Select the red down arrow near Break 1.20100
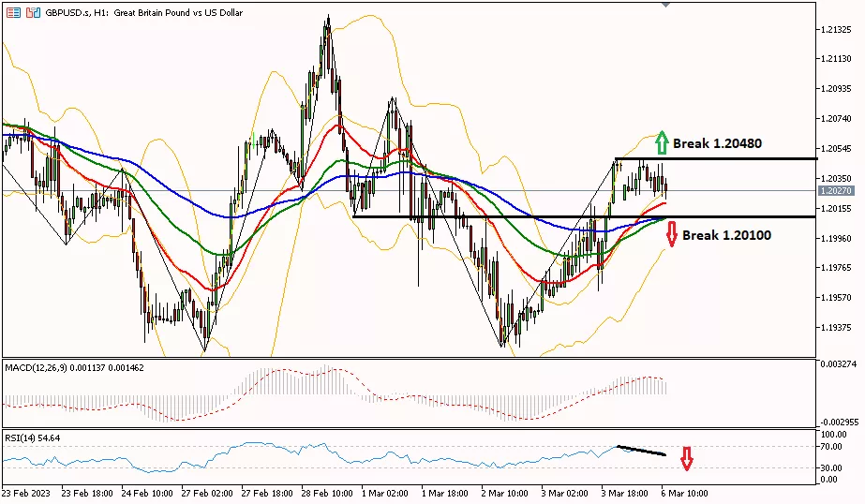 tap(671, 236)
